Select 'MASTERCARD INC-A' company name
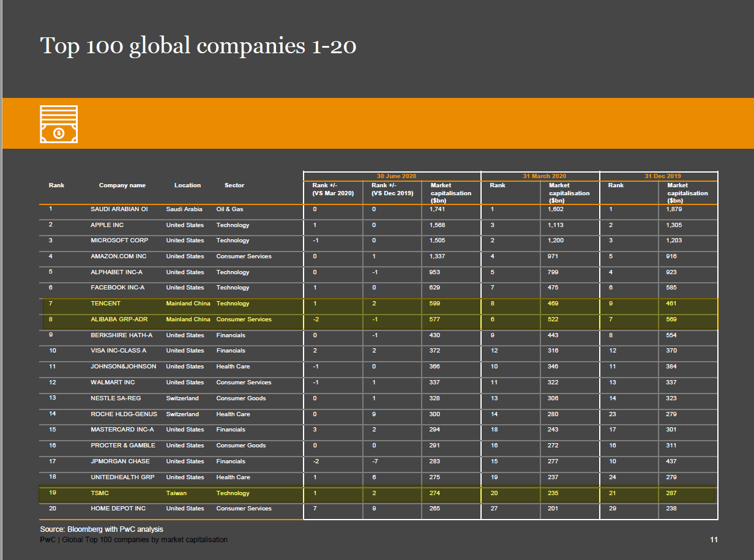The height and width of the screenshot is (560, 754). 122,430
